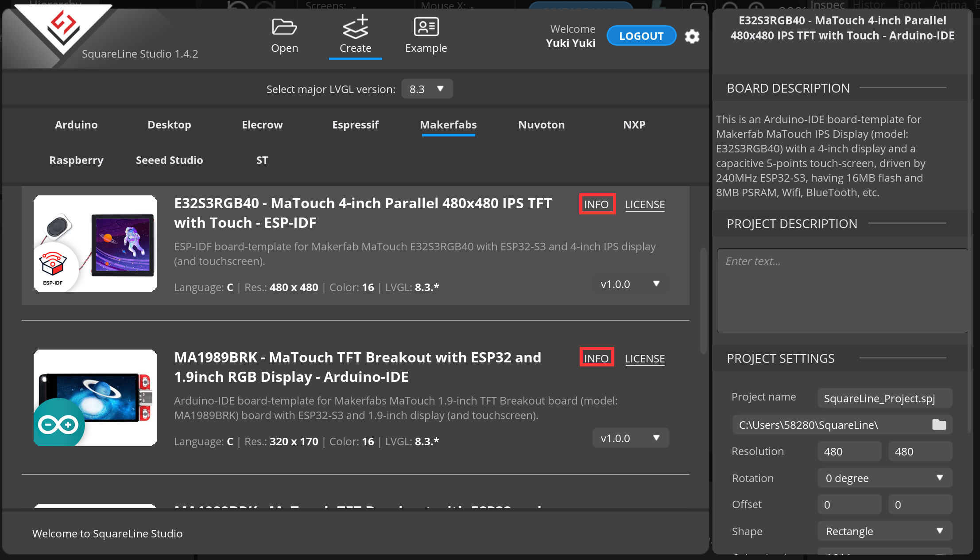Viewport: 980px width, 560px height.
Task: Click the SquareLine Studio logo
Action: click(x=63, y=29)
